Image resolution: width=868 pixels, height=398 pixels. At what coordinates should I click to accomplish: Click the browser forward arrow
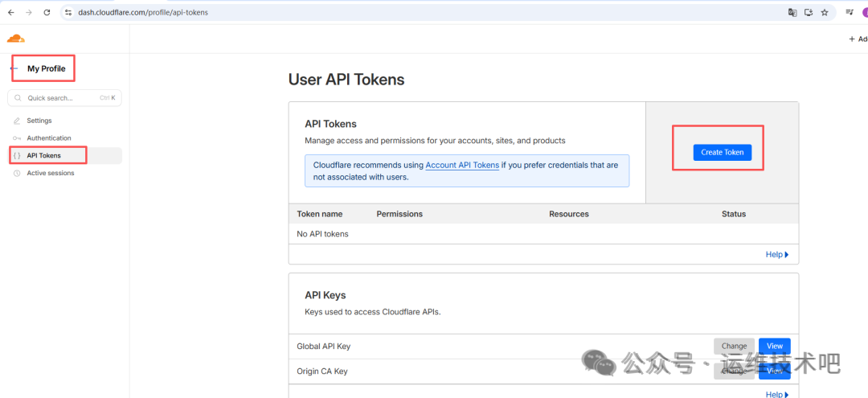coord(29,12)
